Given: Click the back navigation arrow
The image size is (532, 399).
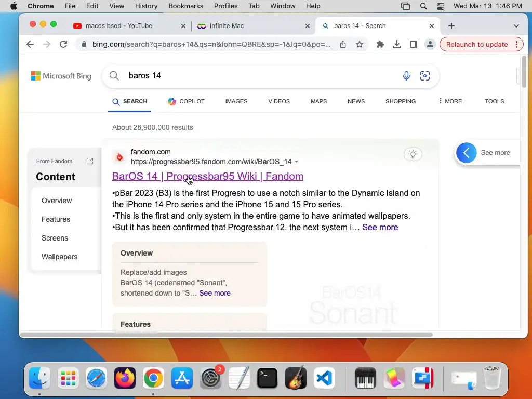Looking at the screenshot, I should [30, 45].
